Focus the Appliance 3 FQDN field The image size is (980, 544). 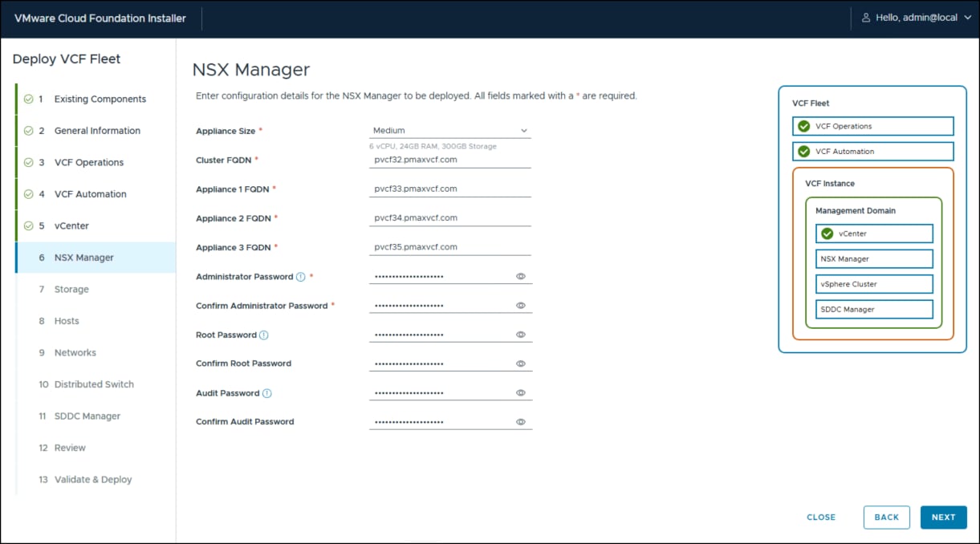[450, 247]
